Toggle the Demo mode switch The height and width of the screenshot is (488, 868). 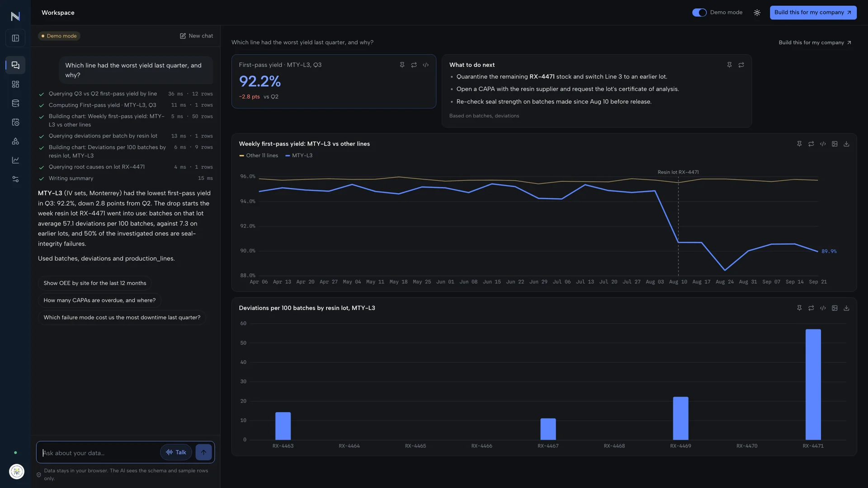[x=699, y=13]
